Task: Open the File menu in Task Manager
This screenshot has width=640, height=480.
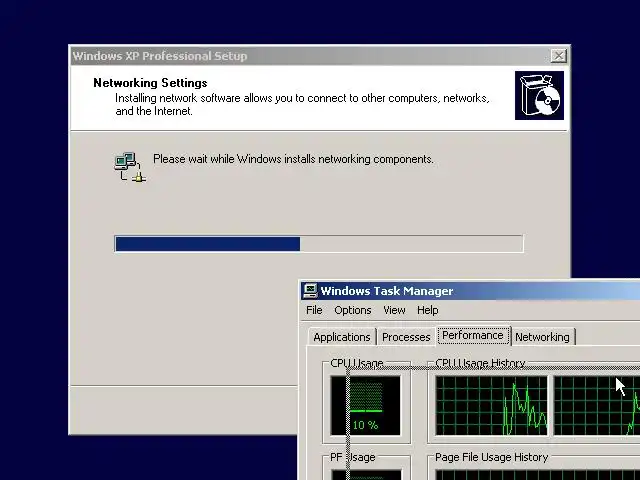Action: (x=314, y=310)
